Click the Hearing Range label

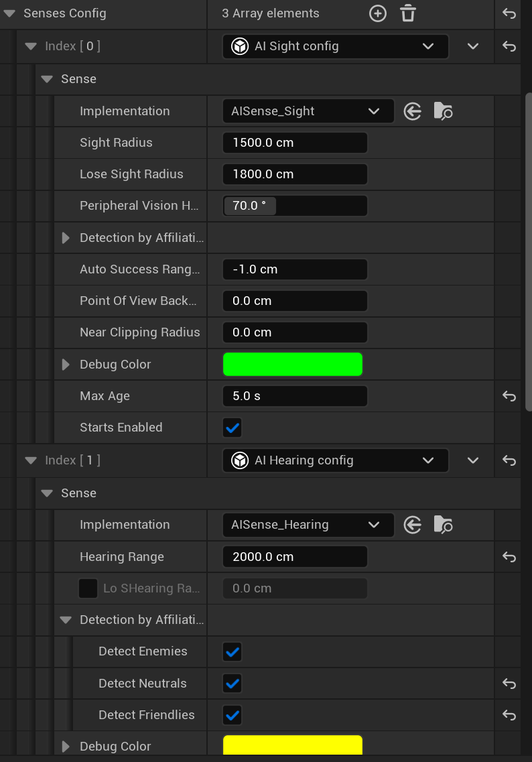point(122,557)
